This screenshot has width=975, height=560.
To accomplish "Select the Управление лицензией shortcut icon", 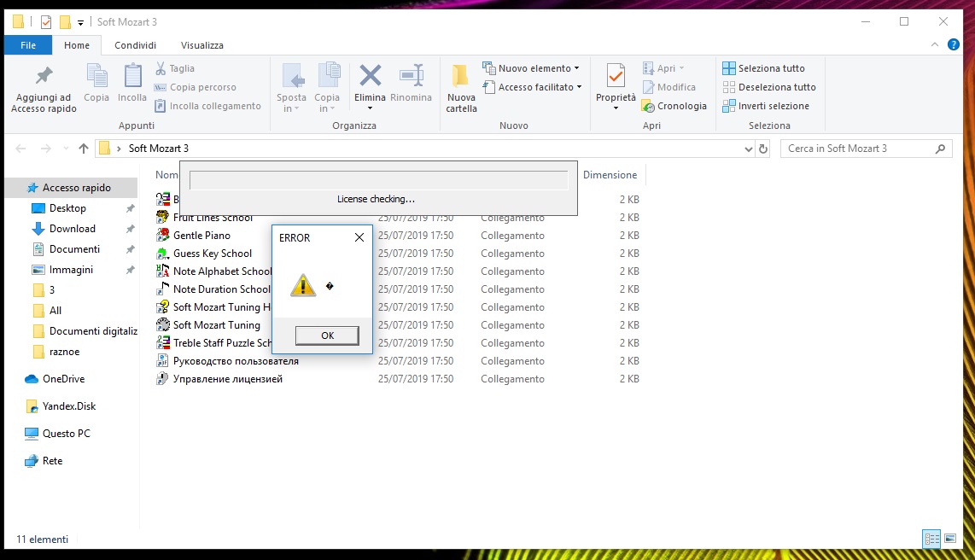I will click(162, 378).
